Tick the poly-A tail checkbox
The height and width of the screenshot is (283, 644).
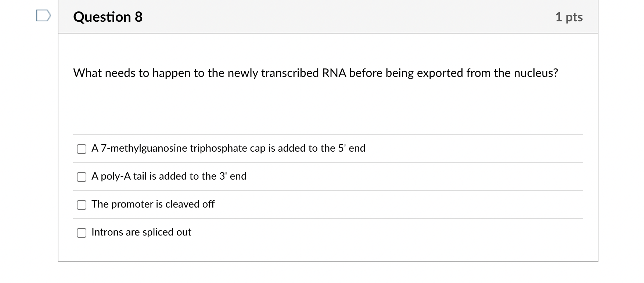tap(82, 177)
